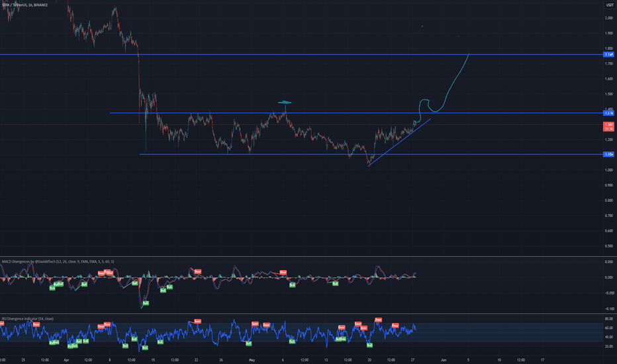Click 0.500 on the price axis

pyautogui.click(x=609, y=246)
